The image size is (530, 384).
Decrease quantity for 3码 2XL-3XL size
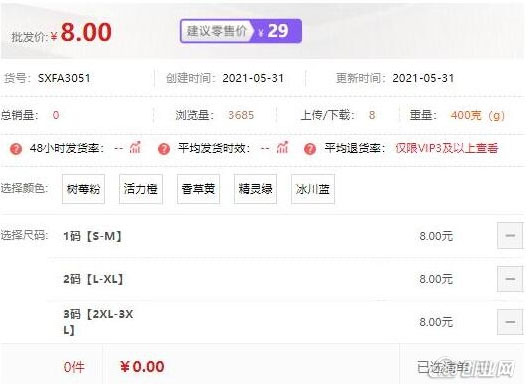(510, 322)
